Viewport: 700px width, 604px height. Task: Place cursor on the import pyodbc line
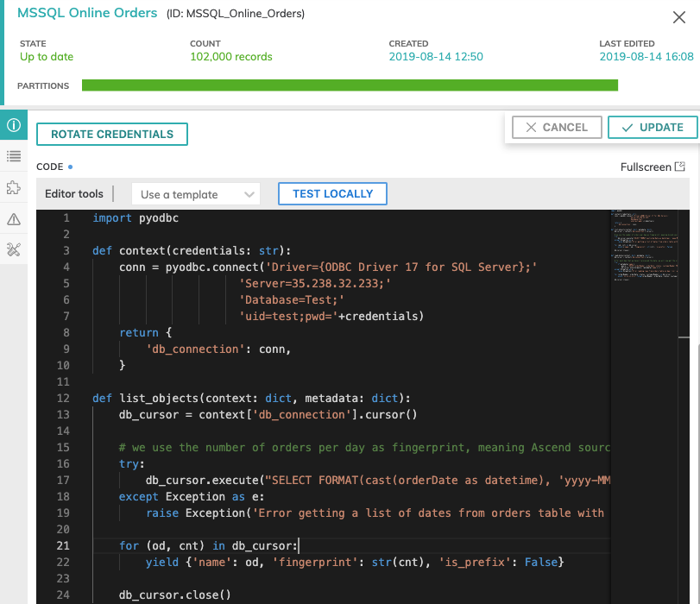[x=136, y=218]
